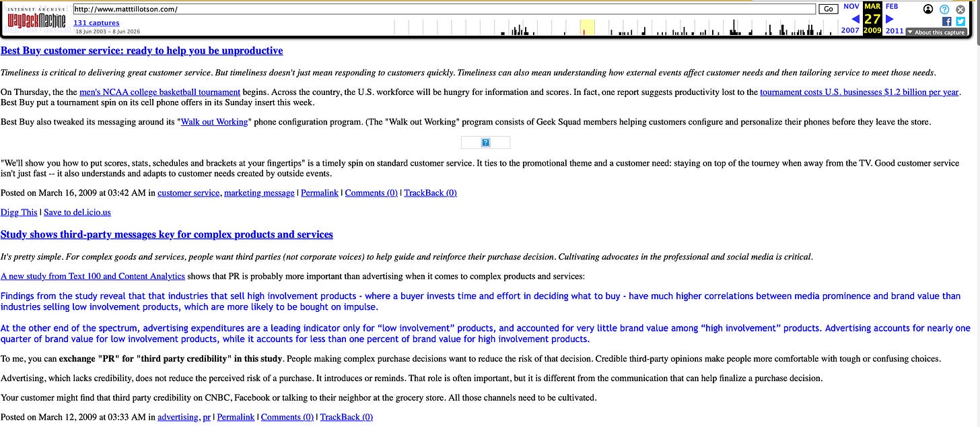The height and width of the screenshot is (427, 980).
Task: Open the Wayback help question-mark icon
Action: [944, 9]
